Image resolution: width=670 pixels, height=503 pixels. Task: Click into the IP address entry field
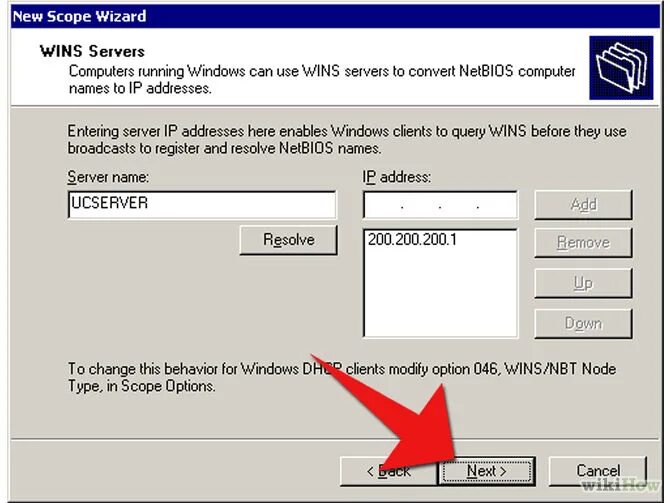coord(440,205)
